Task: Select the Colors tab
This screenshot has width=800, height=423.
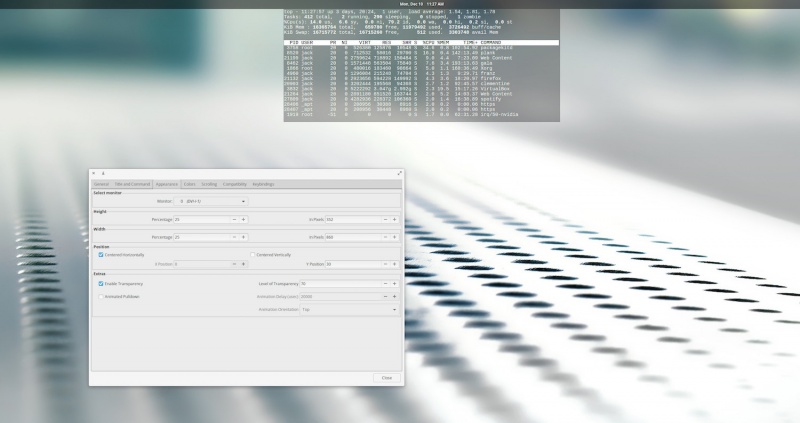Action: (x=189, y=184)
